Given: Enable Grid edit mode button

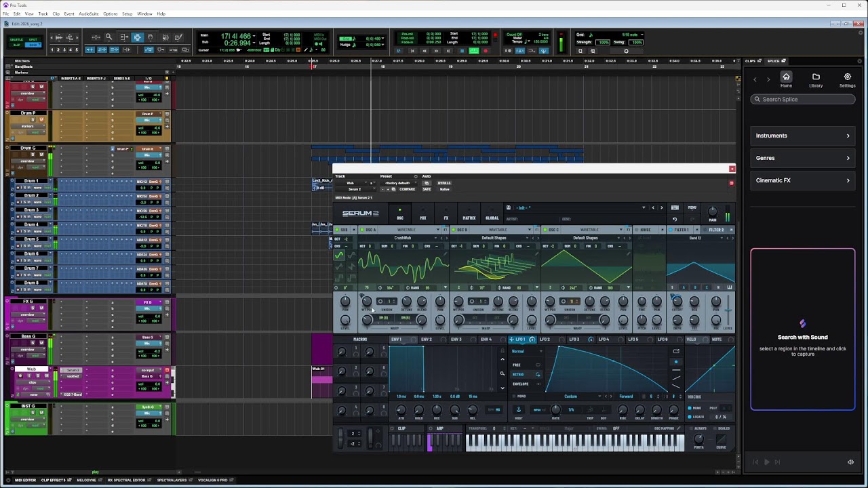Looking at the screenshot, I should [35, 46].
